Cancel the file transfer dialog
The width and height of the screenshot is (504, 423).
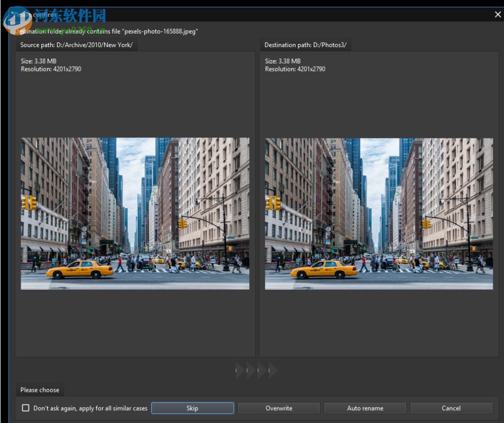pos(451,408)
